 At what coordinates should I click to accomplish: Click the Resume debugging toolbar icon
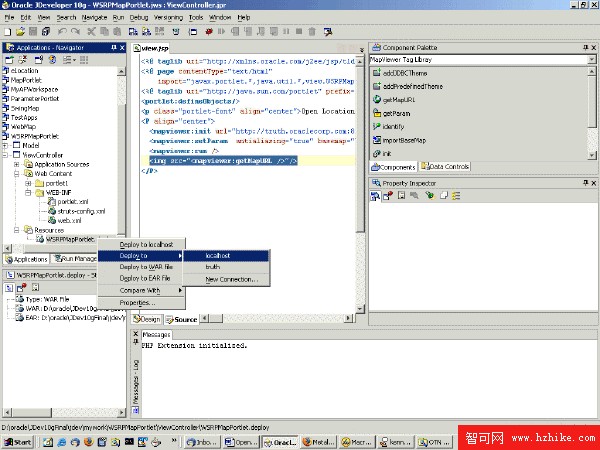coord(221,32)
